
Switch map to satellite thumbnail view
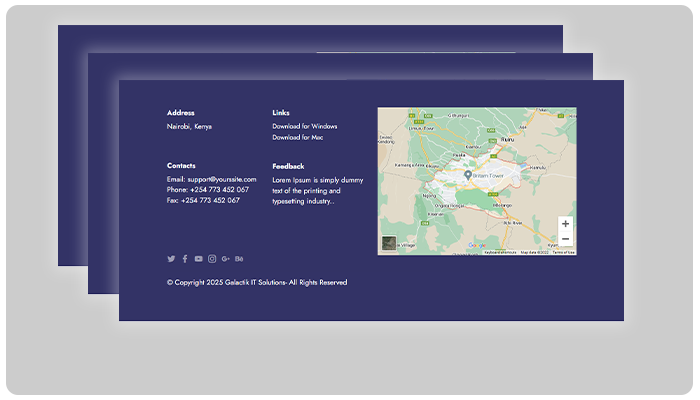pos(389,244)
